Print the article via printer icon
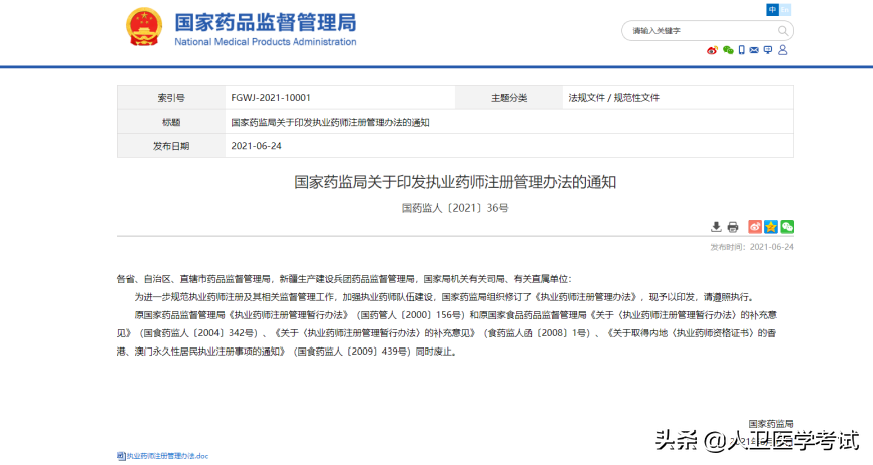This screenshot has height=465, width=873. point(733,227)
